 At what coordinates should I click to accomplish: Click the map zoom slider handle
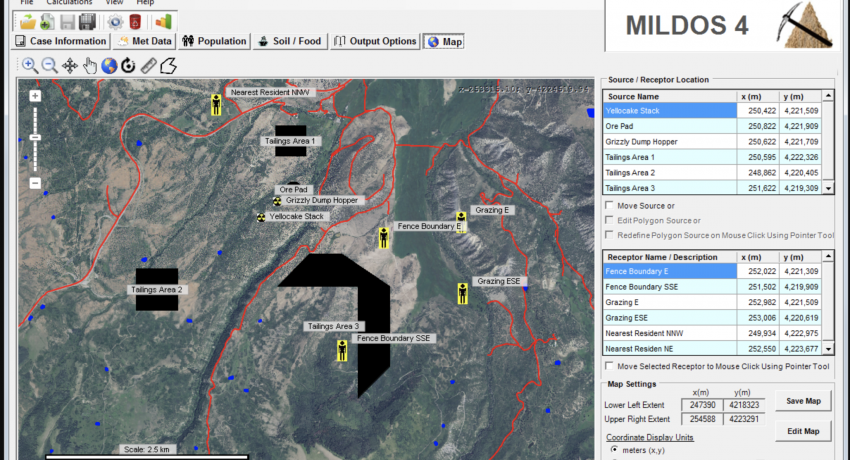(x=35, y=137)
